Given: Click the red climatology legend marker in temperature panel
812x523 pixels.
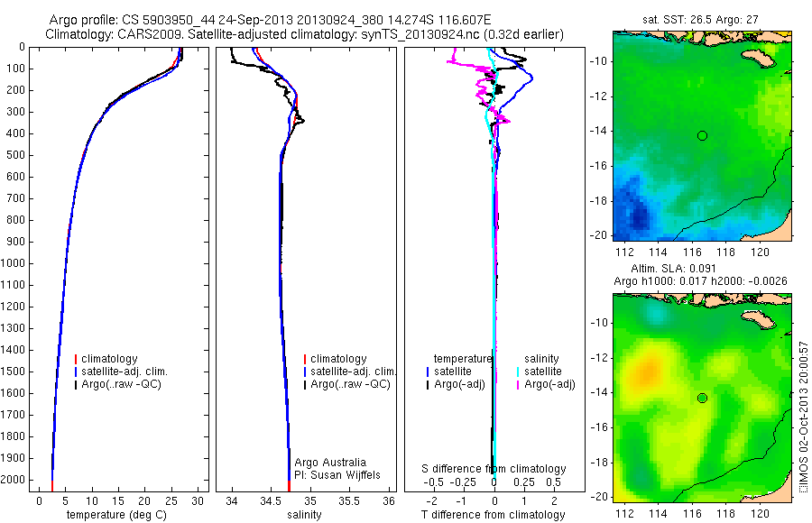Looking at the screenshot, I should tap(76, 359).
